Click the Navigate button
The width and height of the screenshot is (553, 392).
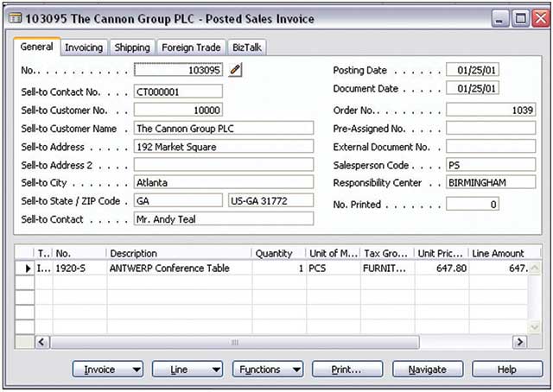[x=428, y=370]
